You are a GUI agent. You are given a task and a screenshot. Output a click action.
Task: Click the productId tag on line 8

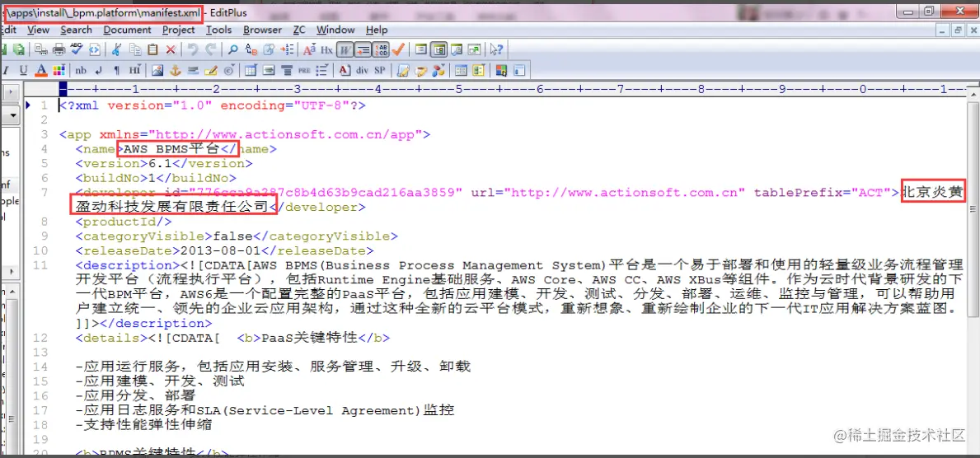[x=123, y=222]
